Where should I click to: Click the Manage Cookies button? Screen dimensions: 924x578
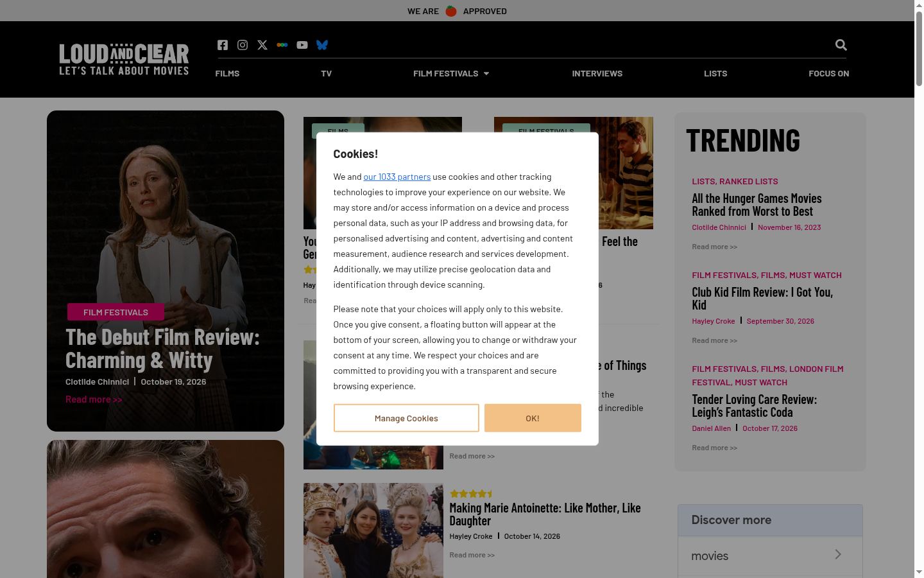click(x=406, y=418)
